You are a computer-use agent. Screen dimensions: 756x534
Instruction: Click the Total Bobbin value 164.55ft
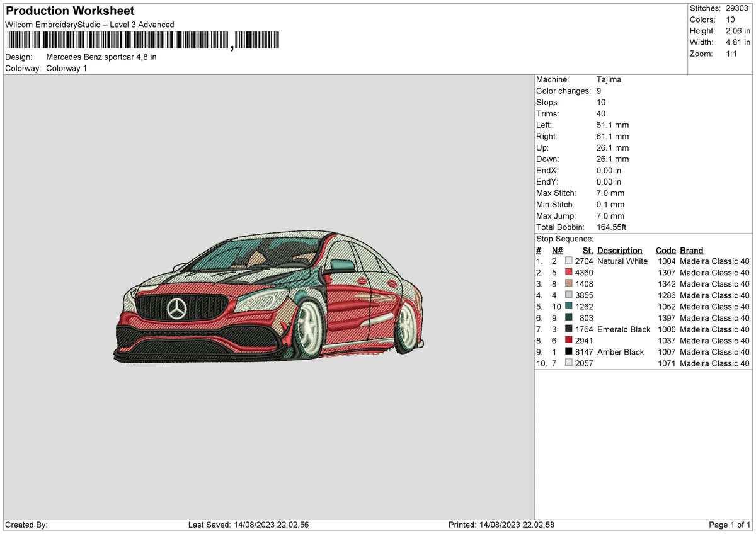610,227
